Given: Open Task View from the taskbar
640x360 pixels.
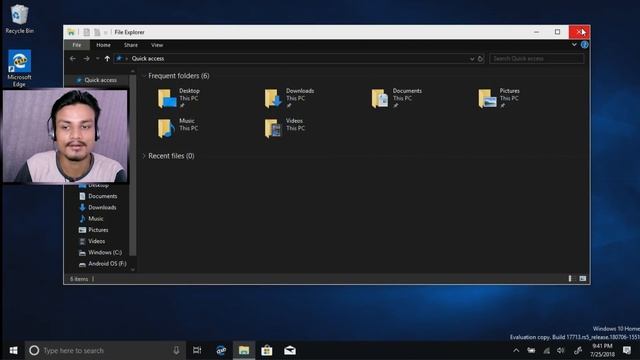Looking at the screenshot, I should coord(197,350).
